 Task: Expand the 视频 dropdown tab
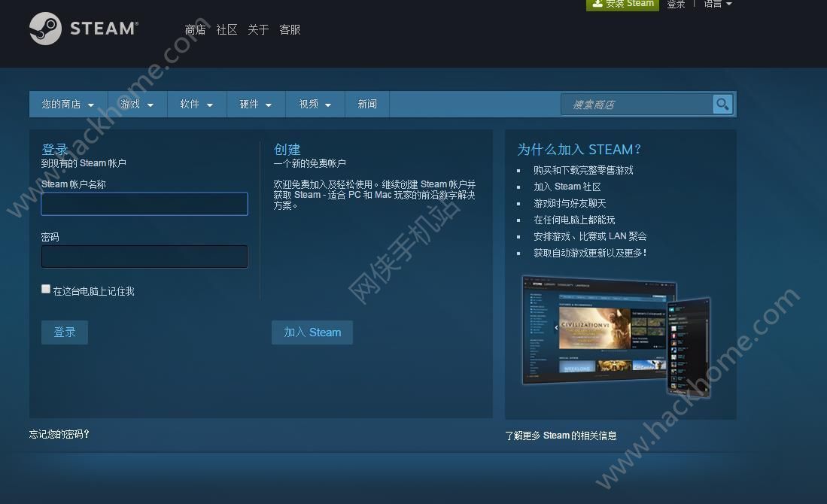315,105
